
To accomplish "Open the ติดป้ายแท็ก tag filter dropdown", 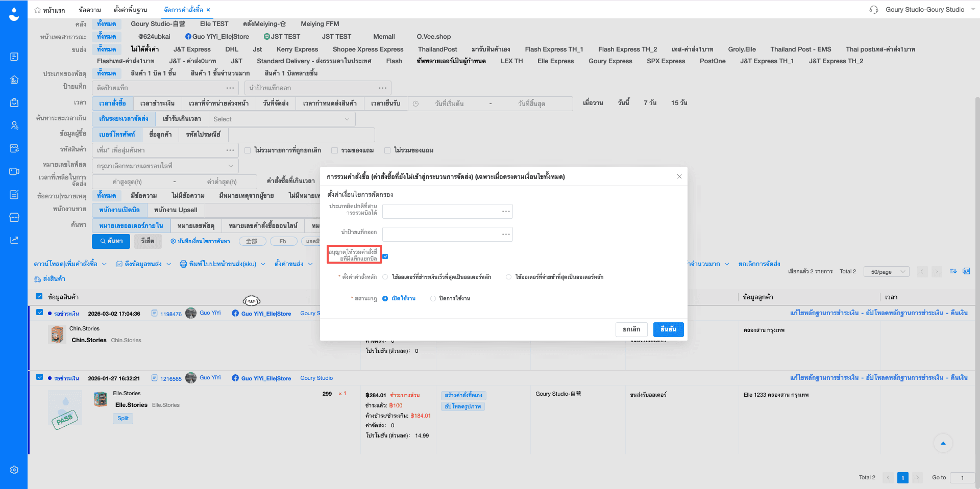I will pos(165,88).
